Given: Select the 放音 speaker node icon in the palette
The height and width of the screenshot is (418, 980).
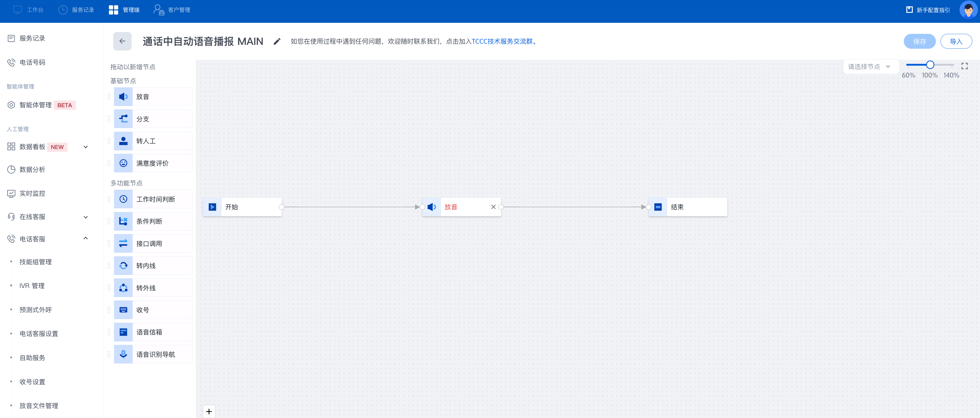Looking at the screenshot, I should pos(123,97).
